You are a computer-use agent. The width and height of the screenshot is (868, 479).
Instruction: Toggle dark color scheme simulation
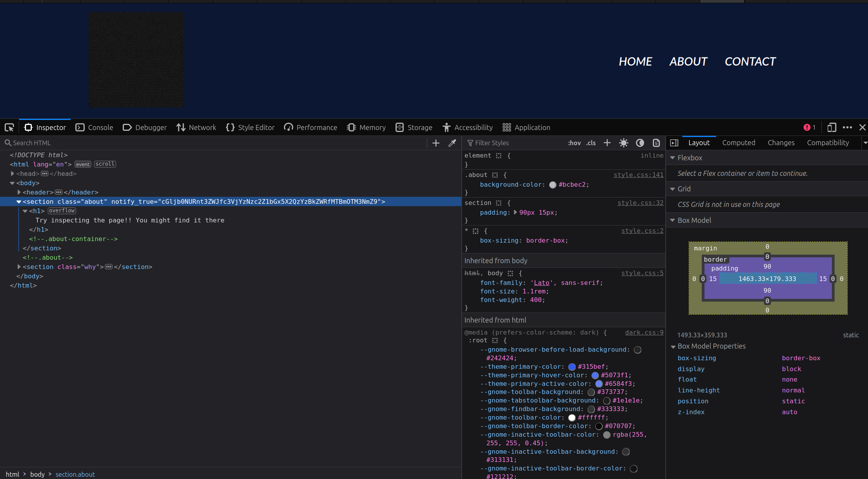pyautogui.click(x=640, y=143)
